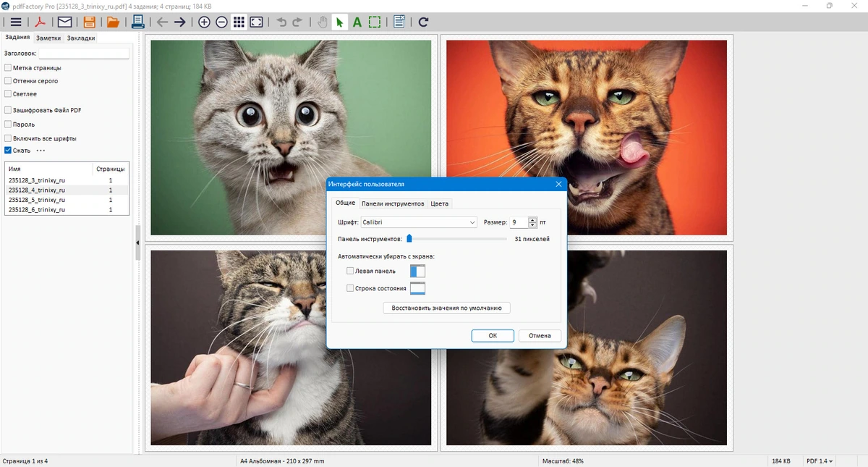The height and width of the screenshot is (467, 868).
Task: Print the document using the printer icon
Action: click(x=138, y=22)
